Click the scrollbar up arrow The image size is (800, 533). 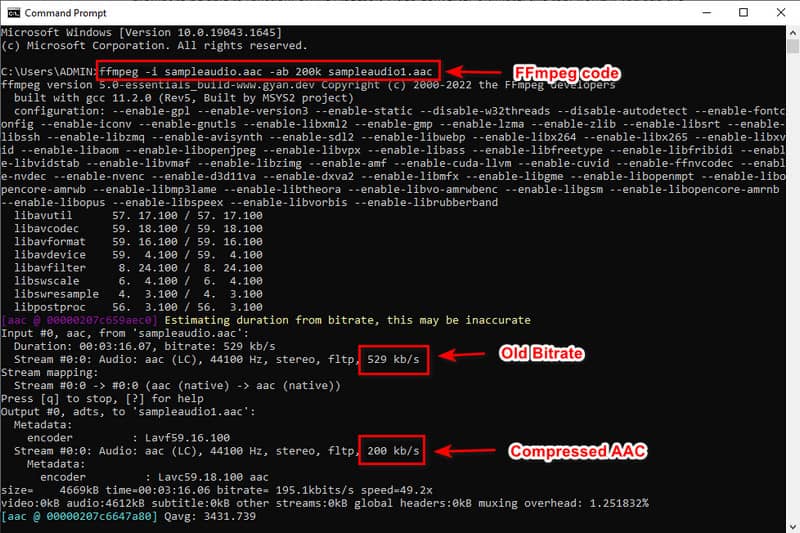tap(792, 33)
